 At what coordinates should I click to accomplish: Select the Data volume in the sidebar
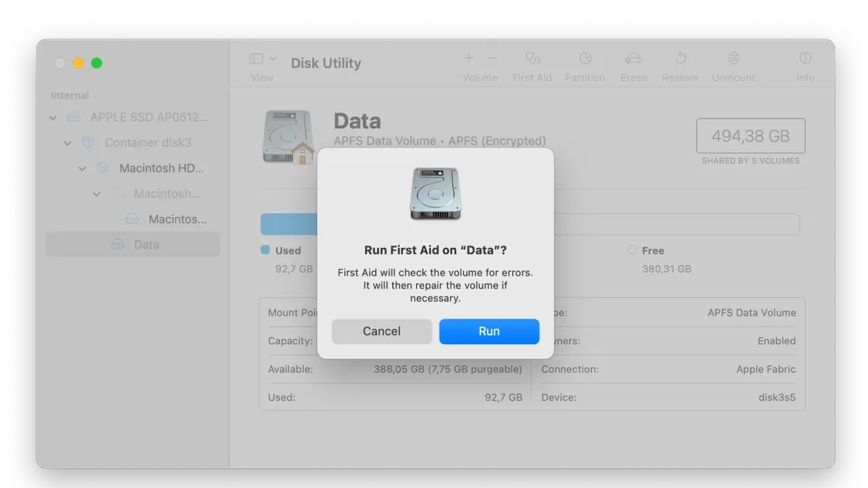click(x=132, y=244)
